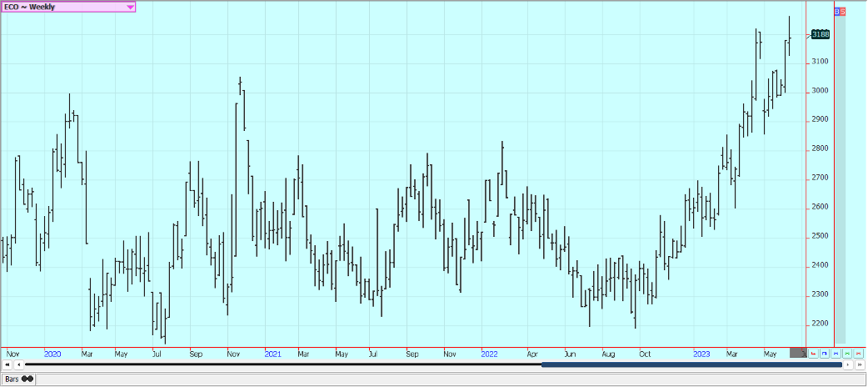Click the 2700 label on the price axis
The width and height of the screenshot is (868, 387).
click(820, 178)
